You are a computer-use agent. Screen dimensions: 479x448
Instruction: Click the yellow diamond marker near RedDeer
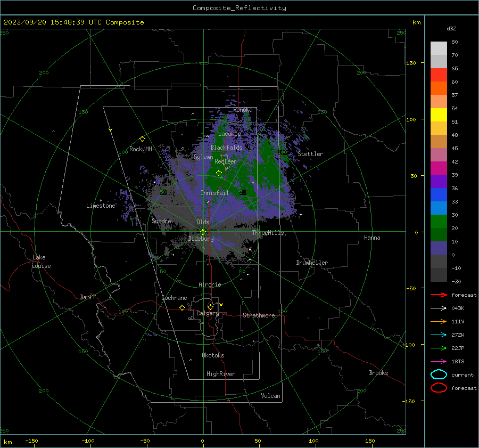pos(219,173)
